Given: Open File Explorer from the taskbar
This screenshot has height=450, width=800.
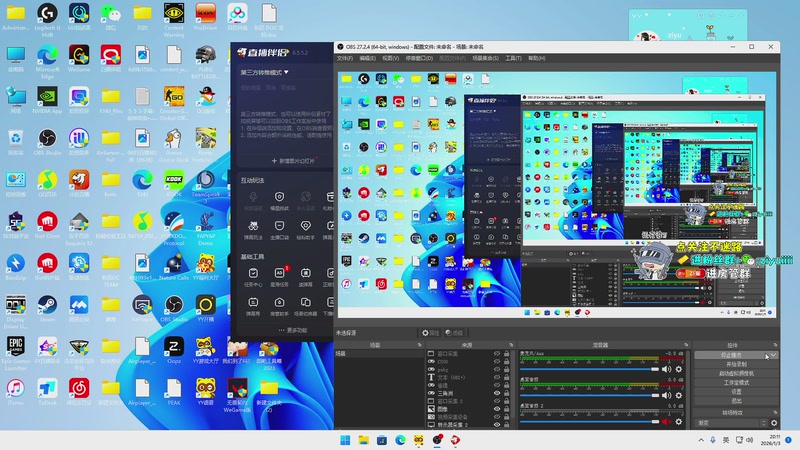Looking at the screenshot, I should pyautogui.click(x=364, y=440).
